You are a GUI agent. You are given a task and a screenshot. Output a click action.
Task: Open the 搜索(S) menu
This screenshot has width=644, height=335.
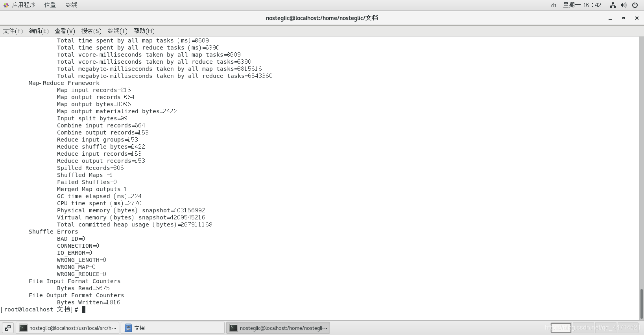(91, 31)
